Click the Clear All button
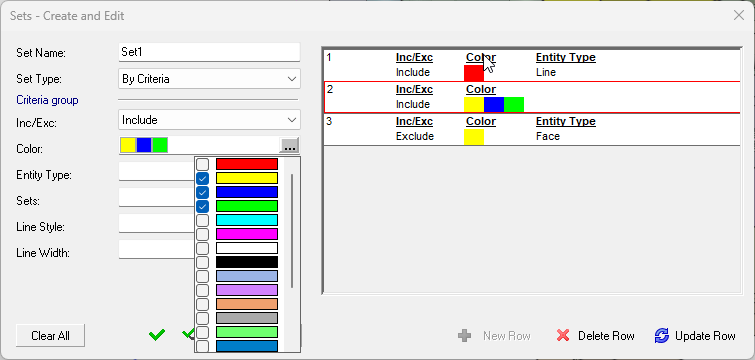The width and height of the screenshot is (755, 360). click(51, 335)
